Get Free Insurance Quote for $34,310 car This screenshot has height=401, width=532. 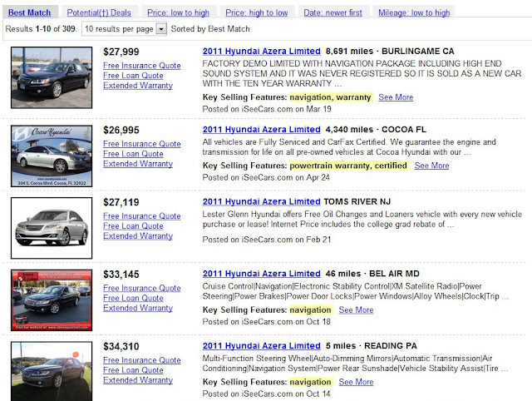[142, 360]
